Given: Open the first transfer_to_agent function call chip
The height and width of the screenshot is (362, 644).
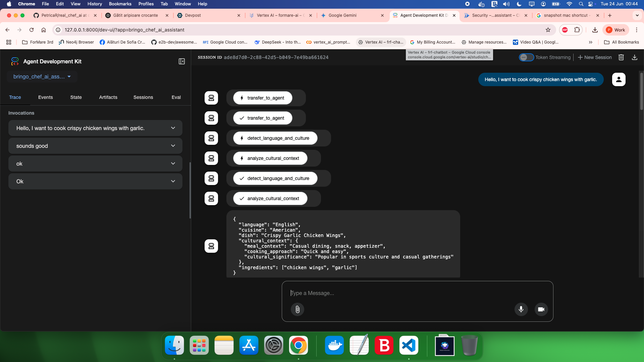Looking at the screenshot, I should 263,98.
